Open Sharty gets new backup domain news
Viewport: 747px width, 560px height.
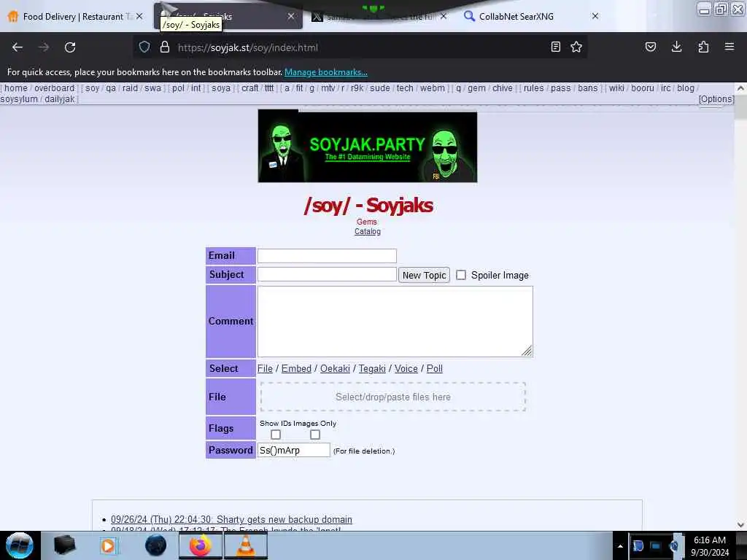coord(231,519)
